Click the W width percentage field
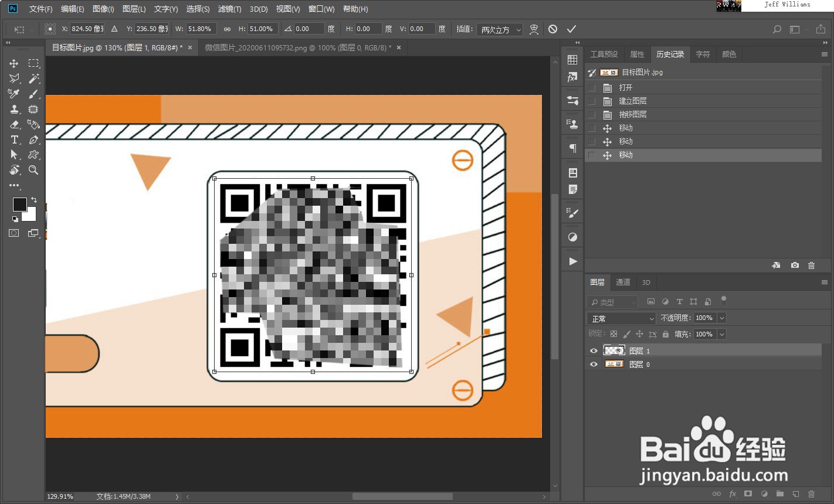 coord(202,29)
